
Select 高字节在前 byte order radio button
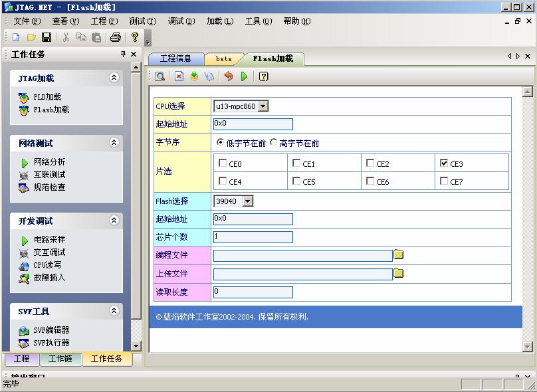pyautogui.click(x=274, y=142)
